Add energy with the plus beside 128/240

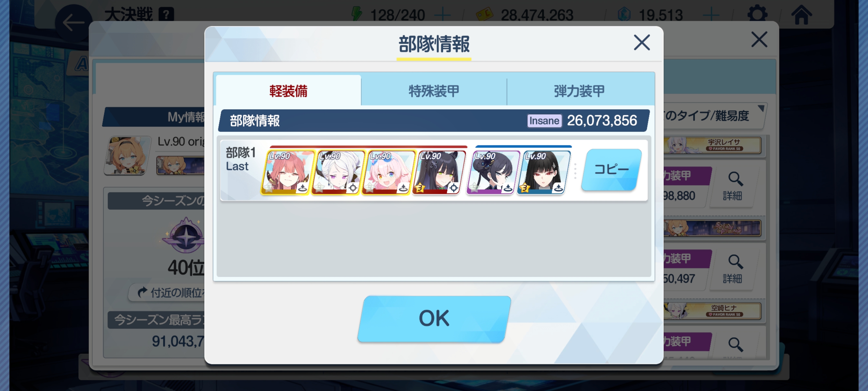tap(442, 15)
